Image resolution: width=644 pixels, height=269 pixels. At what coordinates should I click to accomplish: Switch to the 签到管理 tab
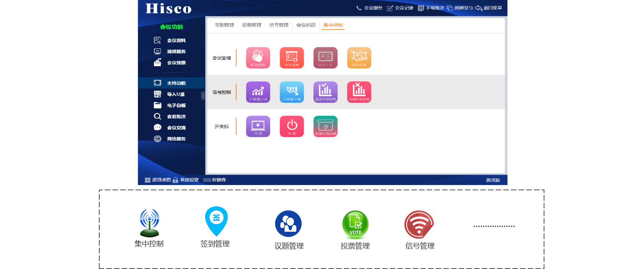[x=224, y=25]
